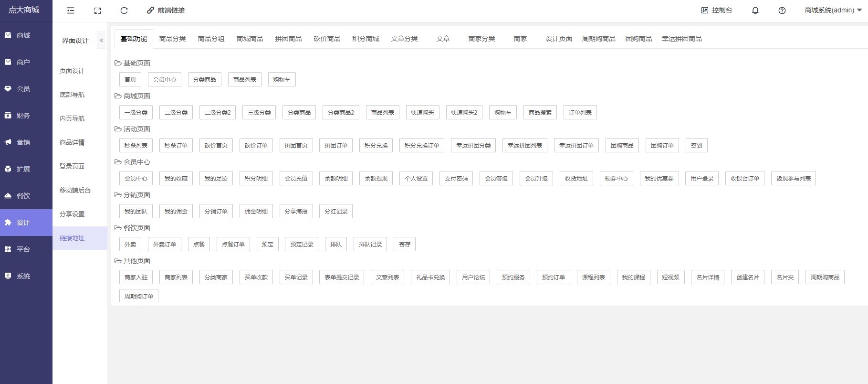Click the 返现参与列表 button
Screen dimensions: 868x384
point(794,178)
